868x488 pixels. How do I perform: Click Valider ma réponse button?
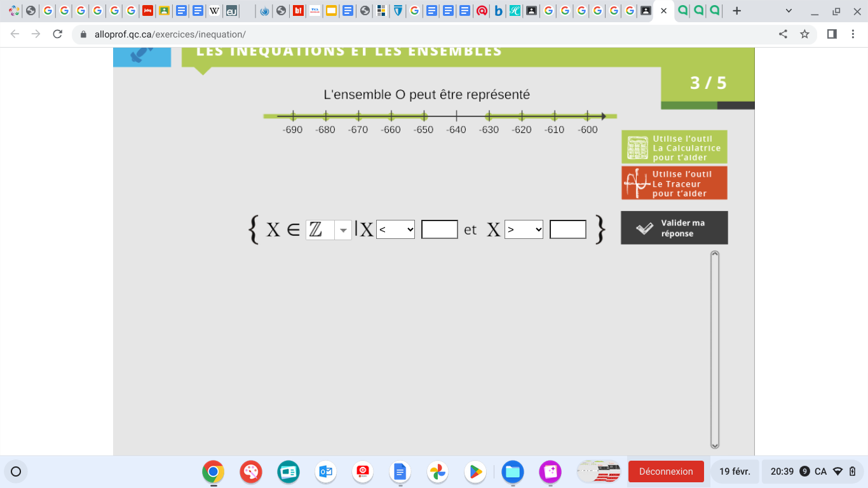(674, 228)
